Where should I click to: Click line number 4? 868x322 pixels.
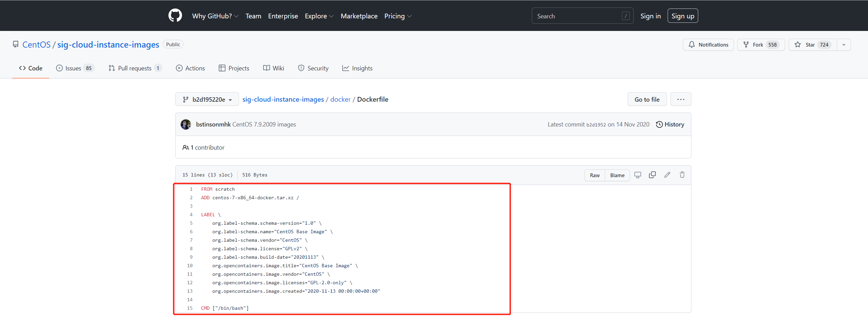(x=191, y=215)
